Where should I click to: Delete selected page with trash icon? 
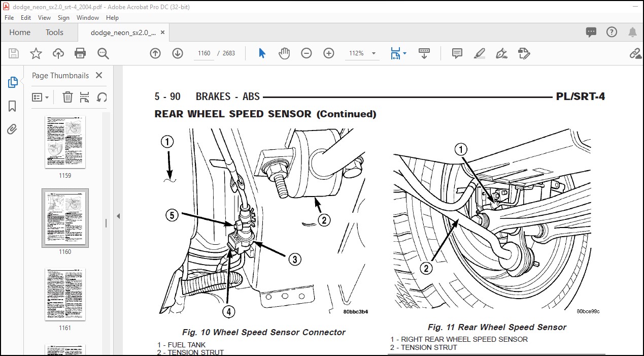tap(67, 97)
